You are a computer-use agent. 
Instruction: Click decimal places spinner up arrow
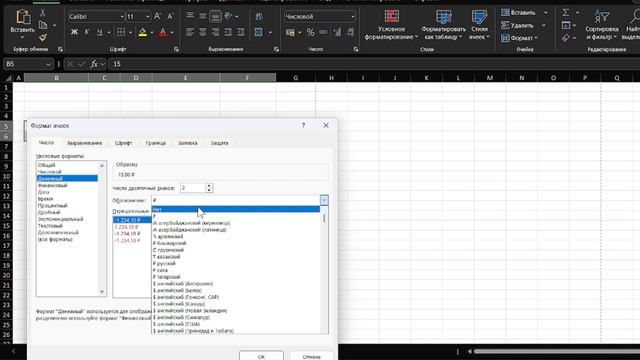(x=209, y=186)
